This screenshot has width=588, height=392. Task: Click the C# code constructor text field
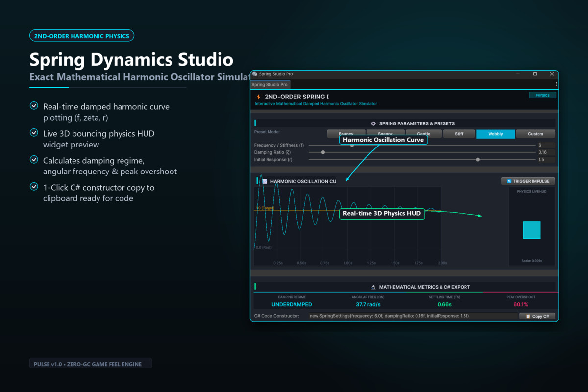(413, 316)
